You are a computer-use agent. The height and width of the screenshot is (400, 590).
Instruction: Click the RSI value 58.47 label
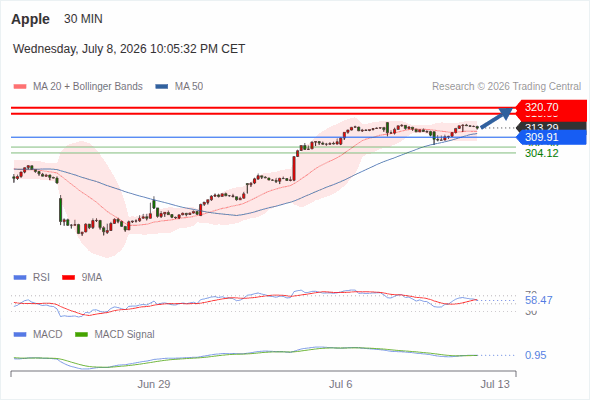(539, 300)
